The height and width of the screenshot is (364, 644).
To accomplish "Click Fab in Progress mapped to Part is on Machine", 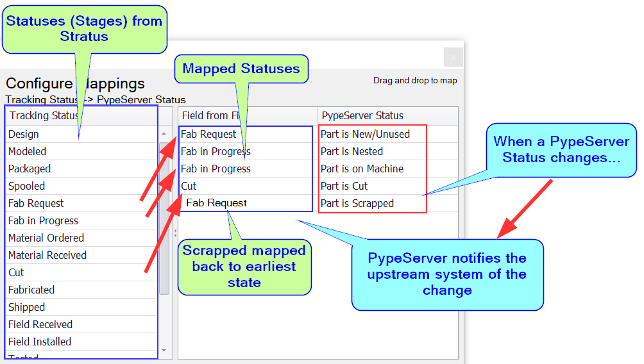I will point(248,169).
